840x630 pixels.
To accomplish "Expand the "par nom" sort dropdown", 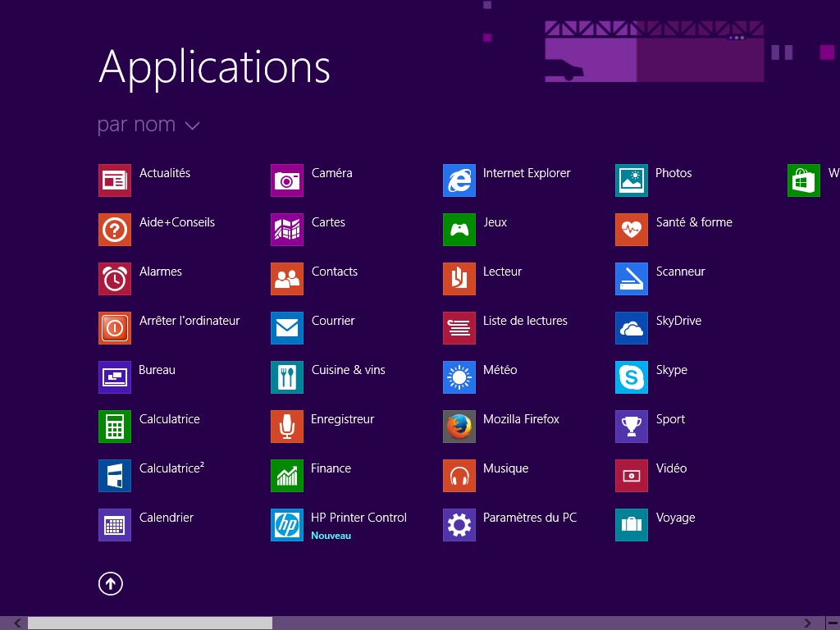I will 148,125.
